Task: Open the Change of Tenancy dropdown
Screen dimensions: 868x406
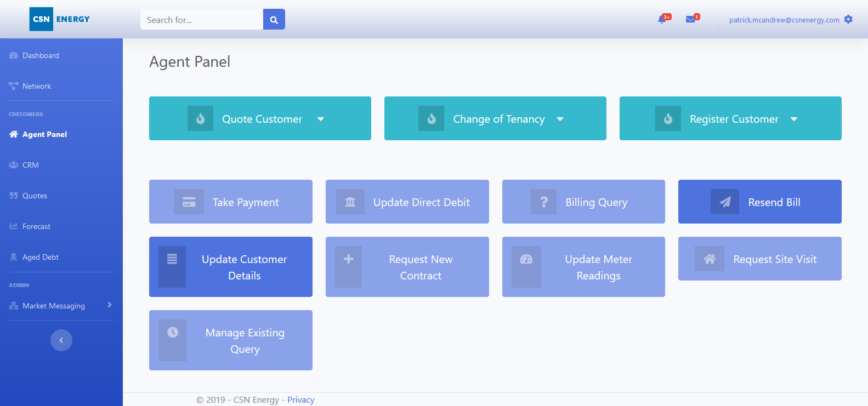Action: tap(560, 119)
